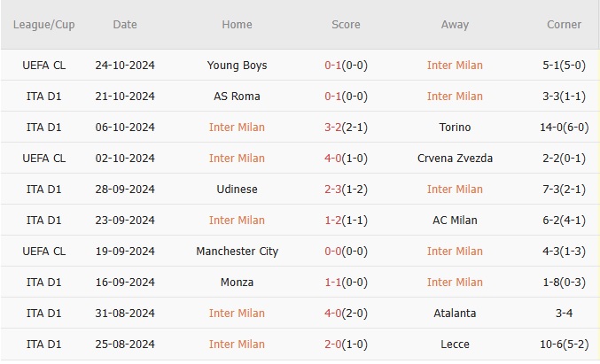Select the Away column header
600x364 pixels.
click(455, 25)
